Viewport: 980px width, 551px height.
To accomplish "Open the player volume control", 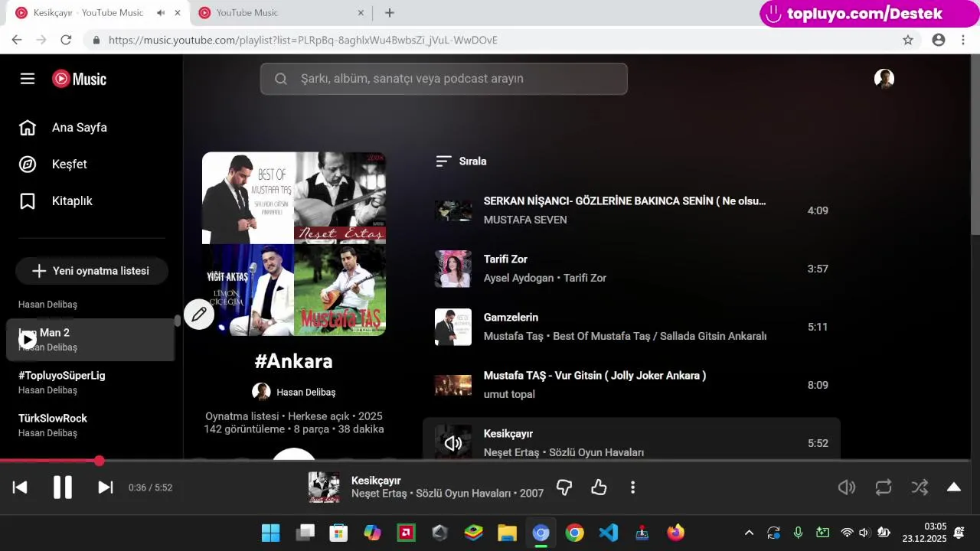I will click(x=847, y=487).
